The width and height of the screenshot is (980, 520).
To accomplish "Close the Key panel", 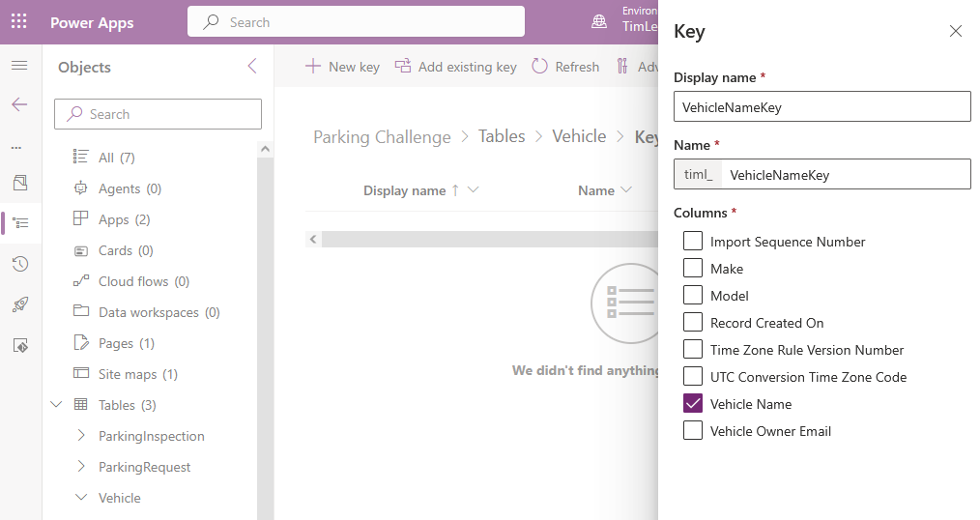I will pyautogui.click(x=955, y=31).
